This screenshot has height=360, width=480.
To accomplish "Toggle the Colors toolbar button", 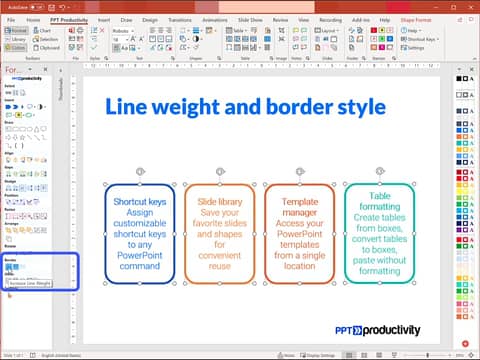I will pos(15,48).
